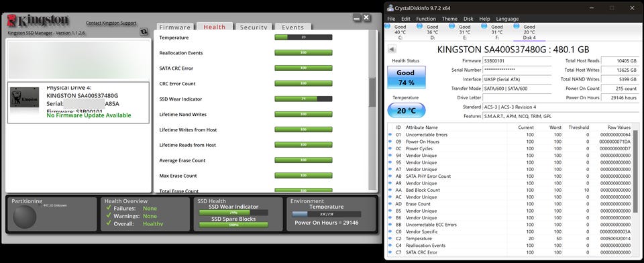Click status dot for Reallocation Events row
Image resolution: width=644 pixels, height=263 pixels.
pos(390,246)
